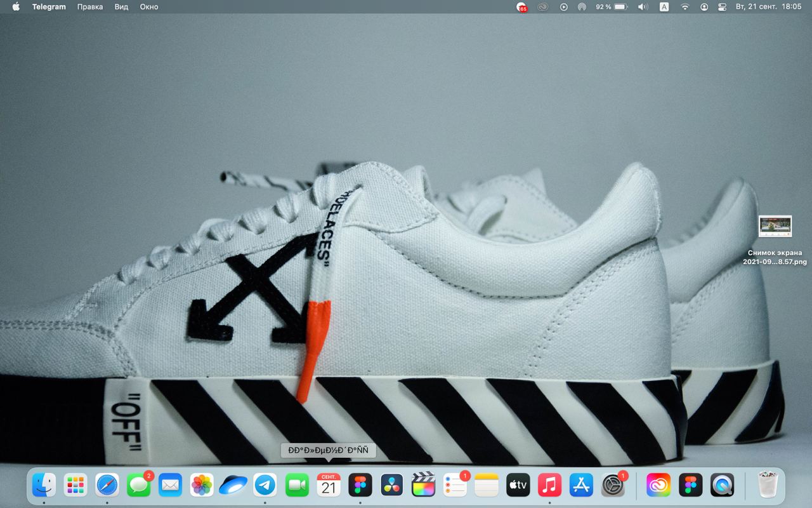The width and height of the screenshot is (812, 508).
Task: Open Adobe Creative Cloud in dock
Action: pos(658,485)
